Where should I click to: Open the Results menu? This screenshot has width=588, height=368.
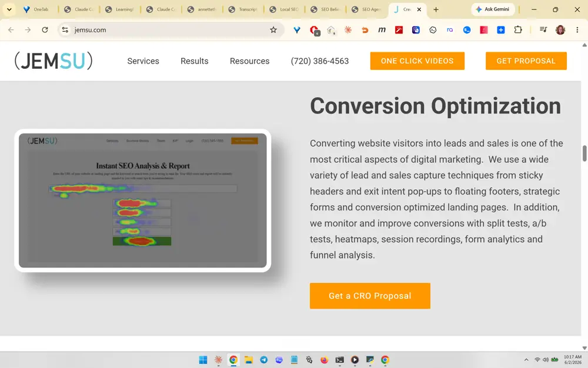pos(194,61)
